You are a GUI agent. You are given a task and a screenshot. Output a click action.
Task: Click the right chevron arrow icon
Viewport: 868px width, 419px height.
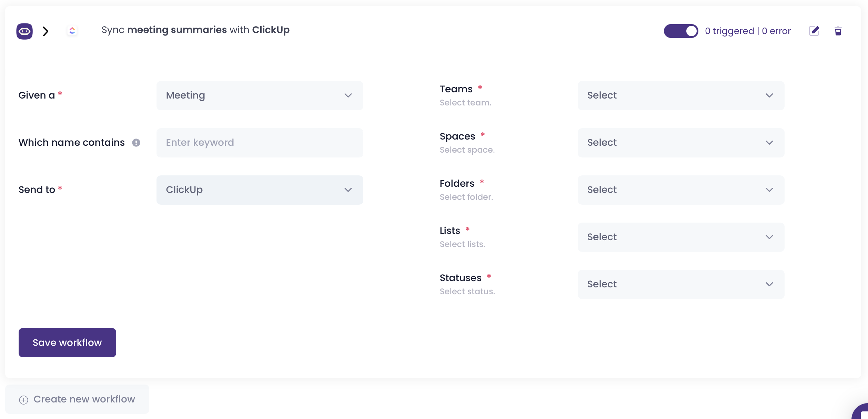click(x=46, y=31)
